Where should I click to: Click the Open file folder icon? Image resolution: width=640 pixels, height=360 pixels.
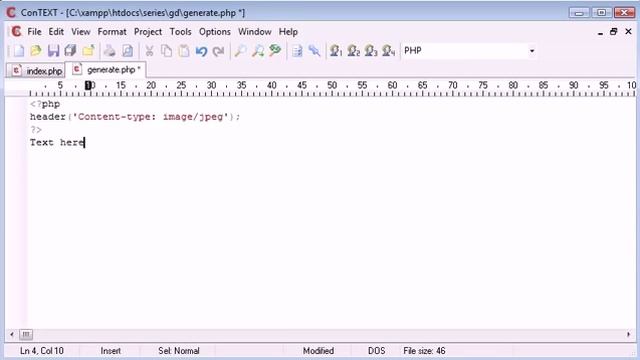click(x=36, y=51)
